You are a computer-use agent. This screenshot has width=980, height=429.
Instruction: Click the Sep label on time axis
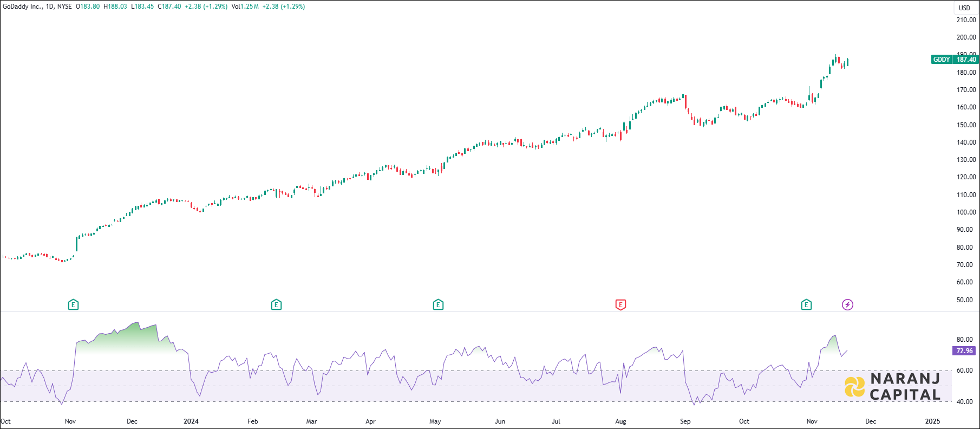pyautogui.click(x=685, y=421)
